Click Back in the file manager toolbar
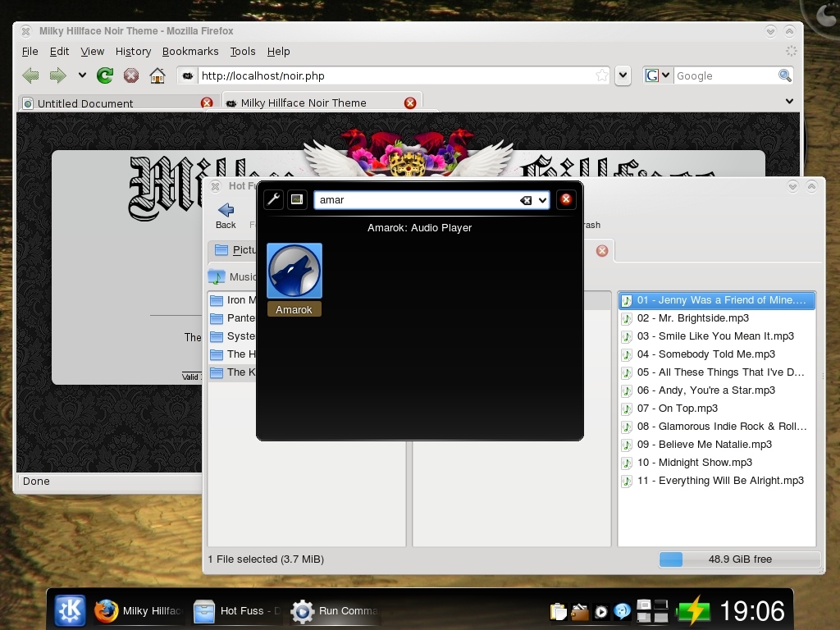This screenshot has width=840, height=630. coord(226,216)
